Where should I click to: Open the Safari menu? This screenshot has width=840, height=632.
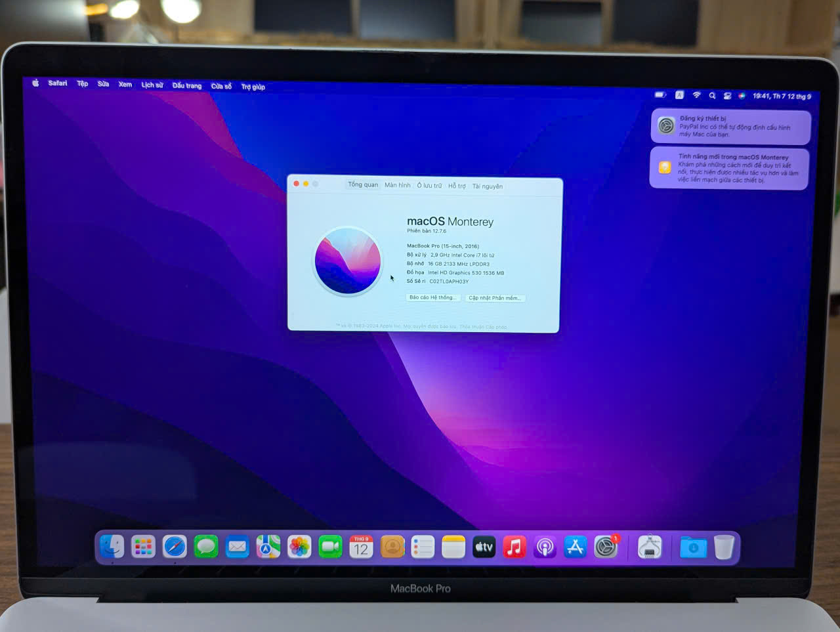pyautogui.click(x=58, y=83)
